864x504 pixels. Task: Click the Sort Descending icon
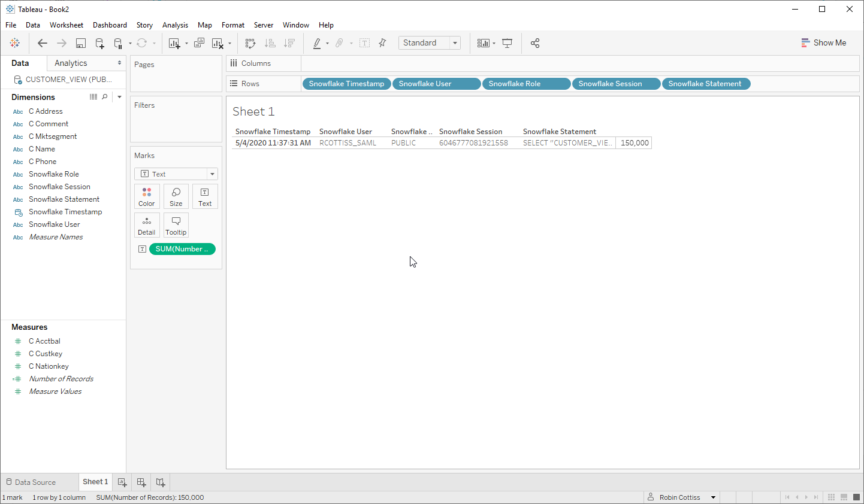(x=289, y=43)
